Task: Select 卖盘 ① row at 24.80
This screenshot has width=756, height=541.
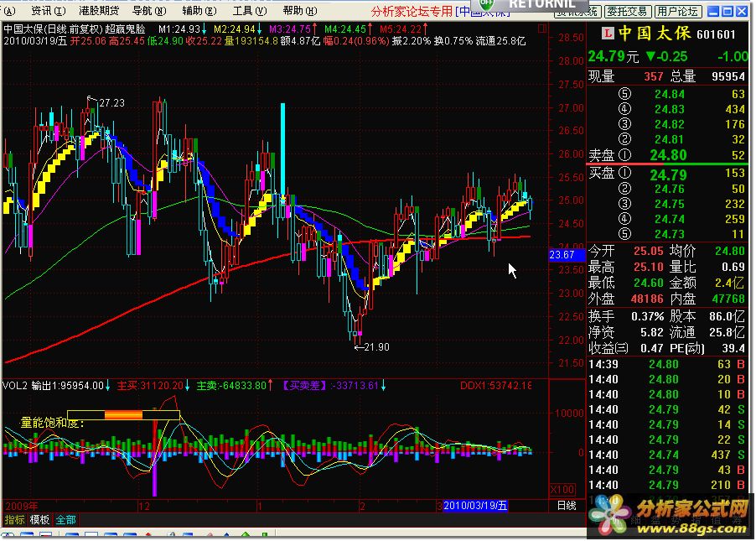Action: [x=667, y=155]
